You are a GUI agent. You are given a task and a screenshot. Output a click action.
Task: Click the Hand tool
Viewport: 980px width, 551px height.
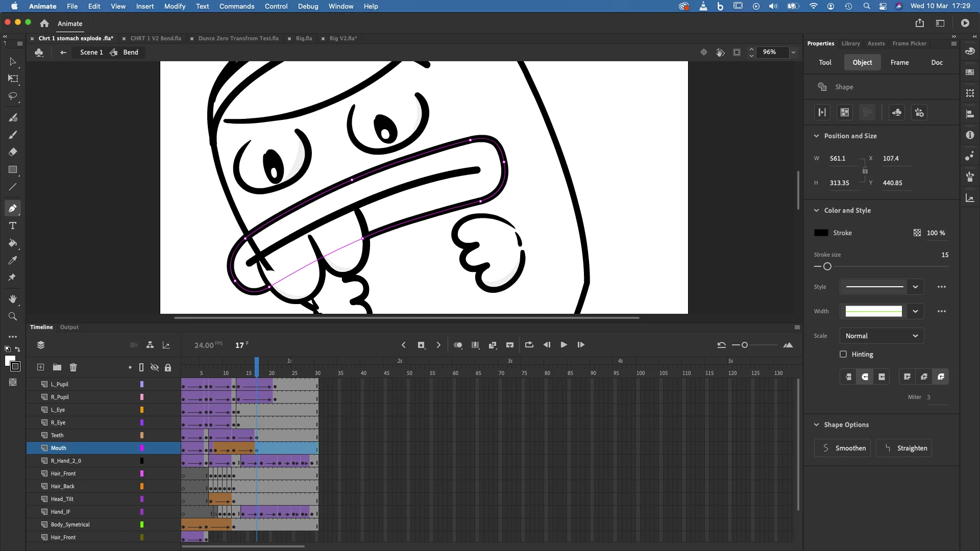coord(13,299)
